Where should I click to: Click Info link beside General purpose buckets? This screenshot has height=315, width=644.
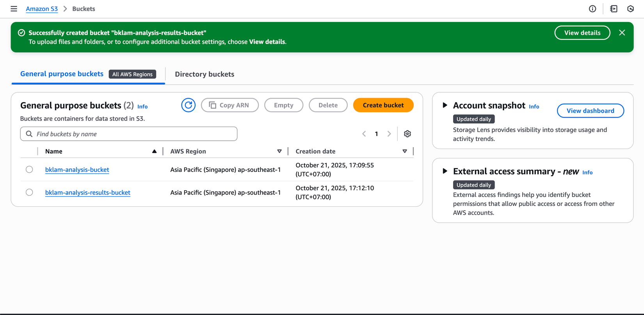[142, 106]
